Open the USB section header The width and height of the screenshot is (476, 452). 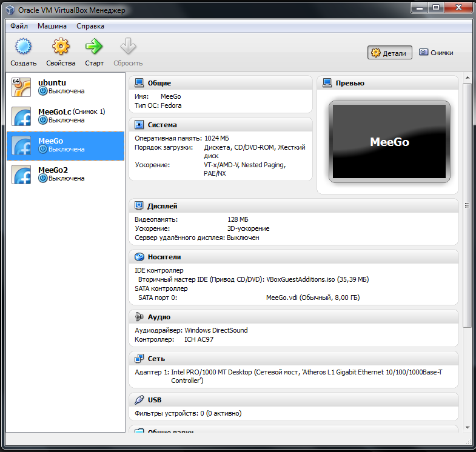point(155,400)
